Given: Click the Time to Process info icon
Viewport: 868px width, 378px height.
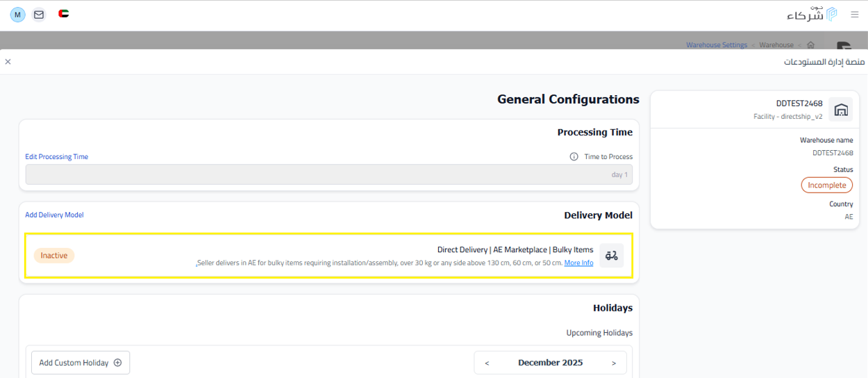Looking at the screenshot, I should click(x=574, y=157).
